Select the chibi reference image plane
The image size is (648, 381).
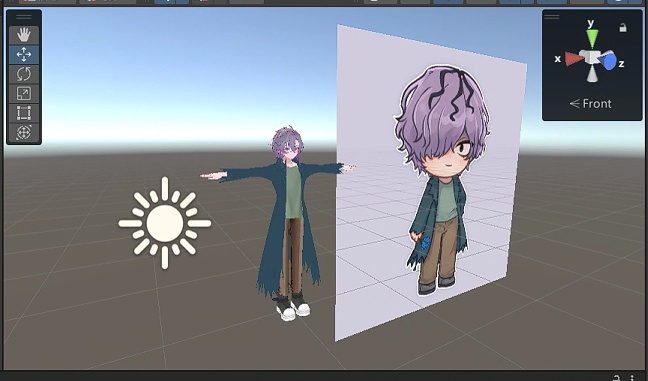[x=430, y=182]
